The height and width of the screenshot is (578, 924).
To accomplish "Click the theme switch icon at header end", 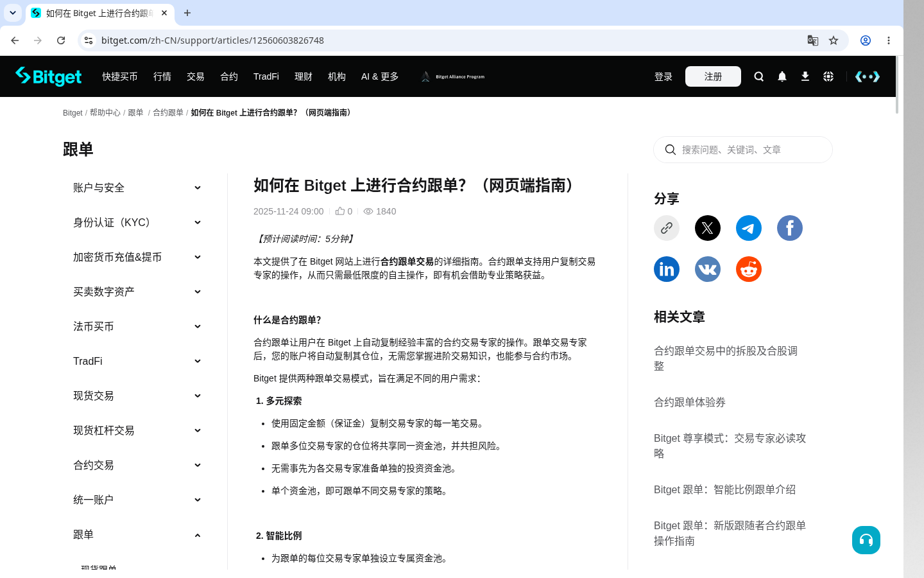I will pos(868,76).
